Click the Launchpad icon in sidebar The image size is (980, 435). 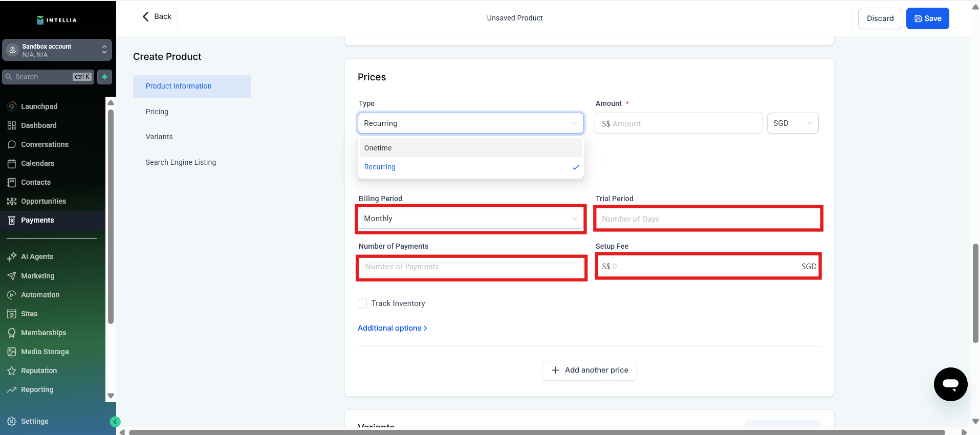pyautogui.click(x=12, y=106)
